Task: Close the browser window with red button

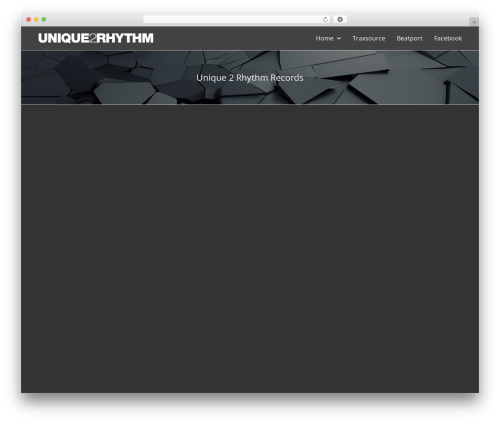Action: (x=29, y=19)
